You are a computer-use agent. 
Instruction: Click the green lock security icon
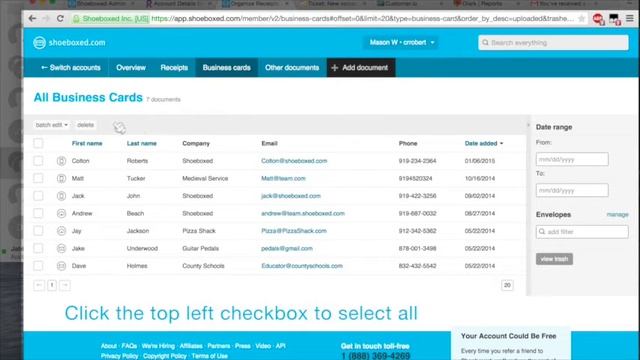click(76, 19)
